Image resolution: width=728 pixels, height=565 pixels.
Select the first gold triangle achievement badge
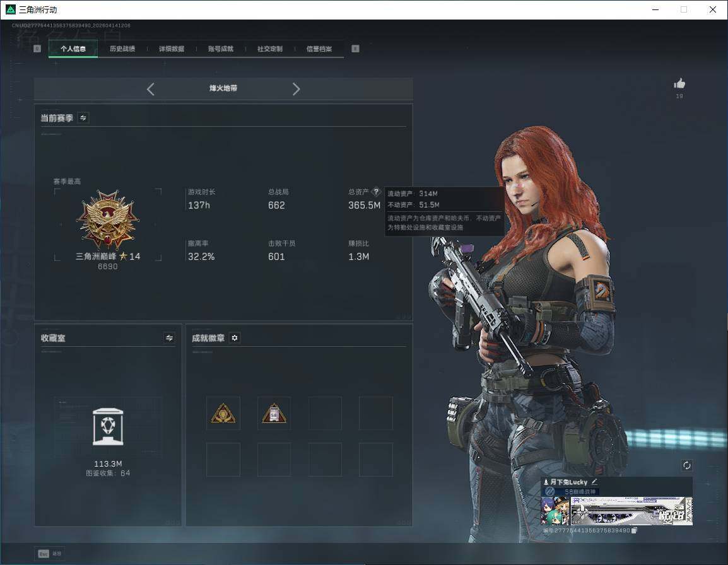coord(223,413)
